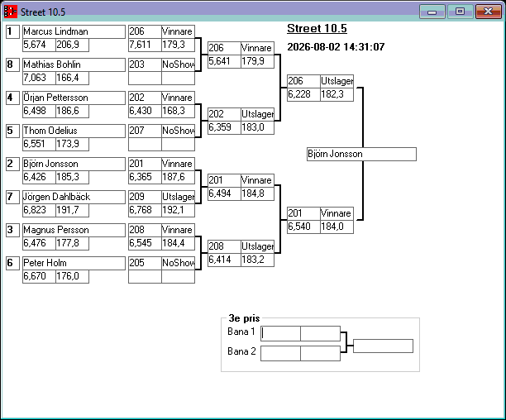Click first round 6,768 time cell
This screenshot has height=420, width=506.
point(145,210)
